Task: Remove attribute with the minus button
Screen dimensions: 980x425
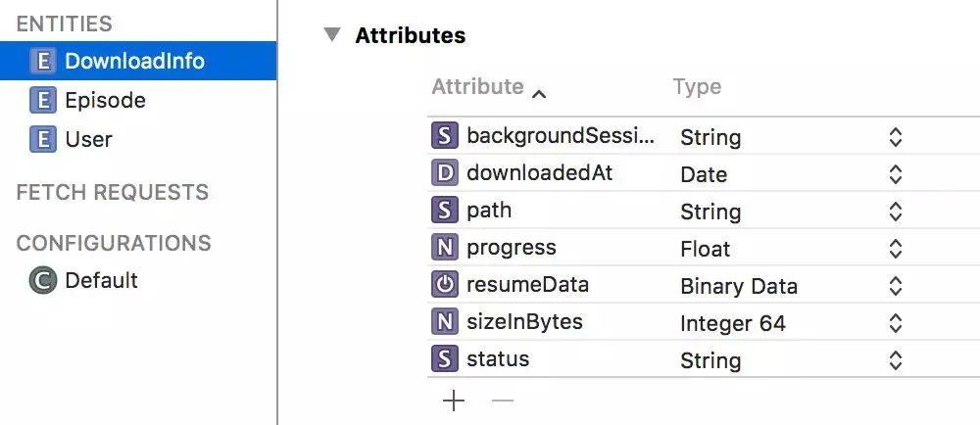Action: (x=502, y=400)
